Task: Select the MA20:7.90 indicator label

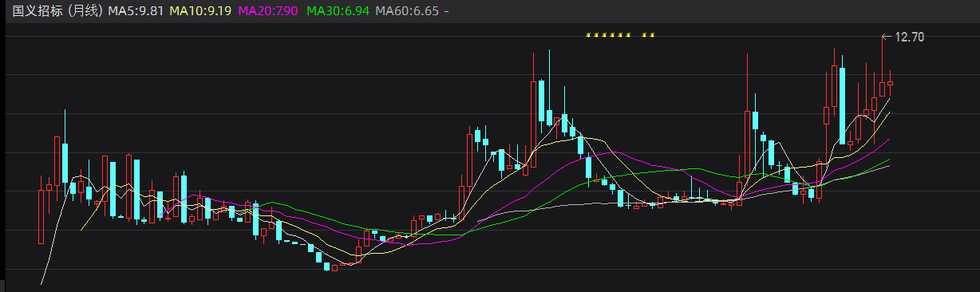Action: coord(269,12)
